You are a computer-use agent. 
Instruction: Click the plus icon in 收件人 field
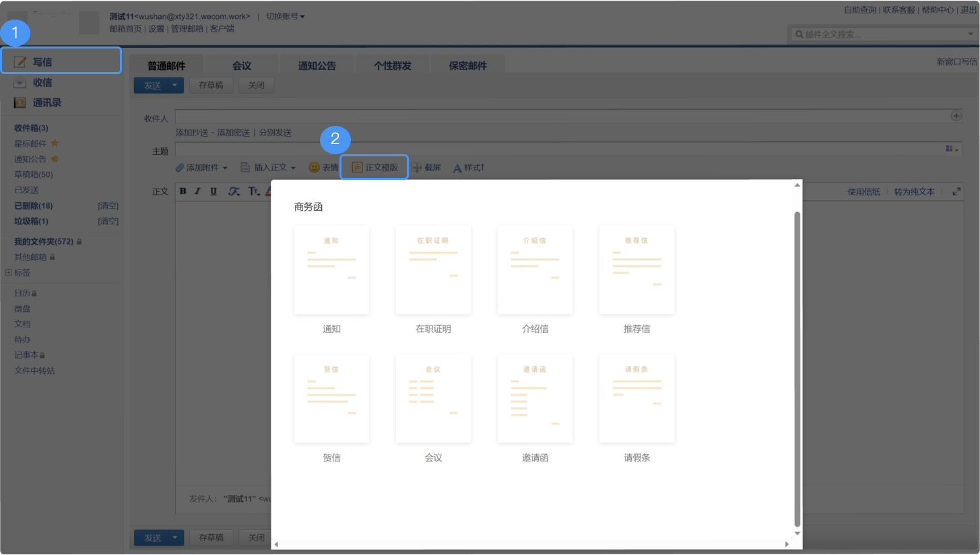[956, 116]
